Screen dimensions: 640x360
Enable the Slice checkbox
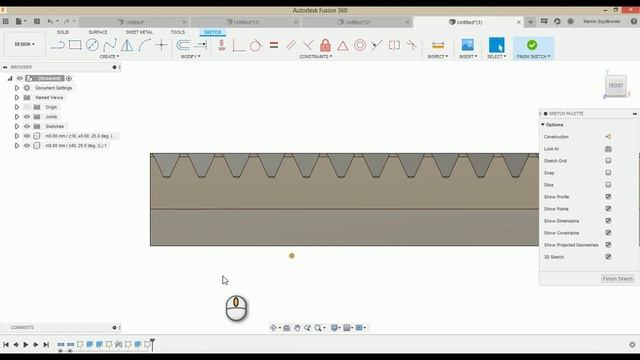[608, 184]
